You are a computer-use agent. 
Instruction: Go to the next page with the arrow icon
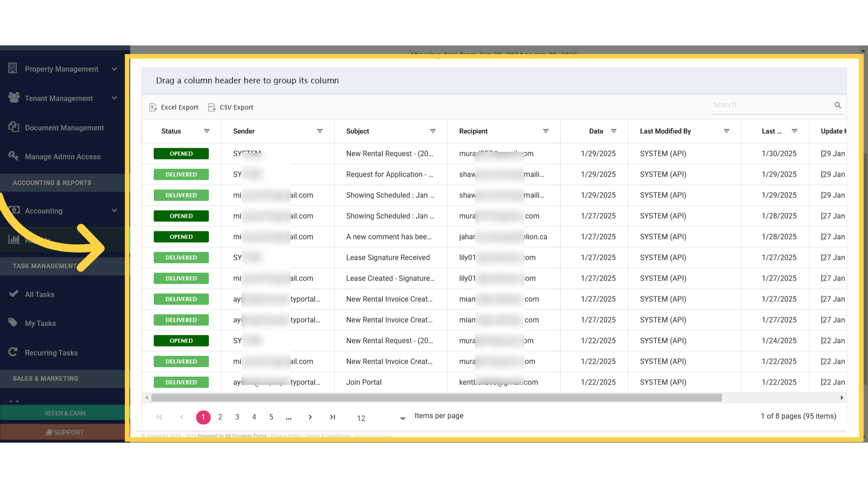coord(310,417)
